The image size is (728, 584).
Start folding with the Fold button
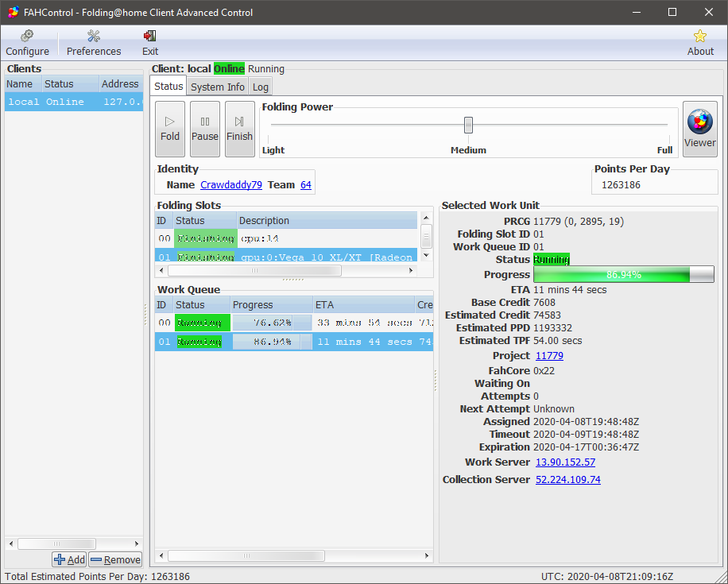(170, 129)
